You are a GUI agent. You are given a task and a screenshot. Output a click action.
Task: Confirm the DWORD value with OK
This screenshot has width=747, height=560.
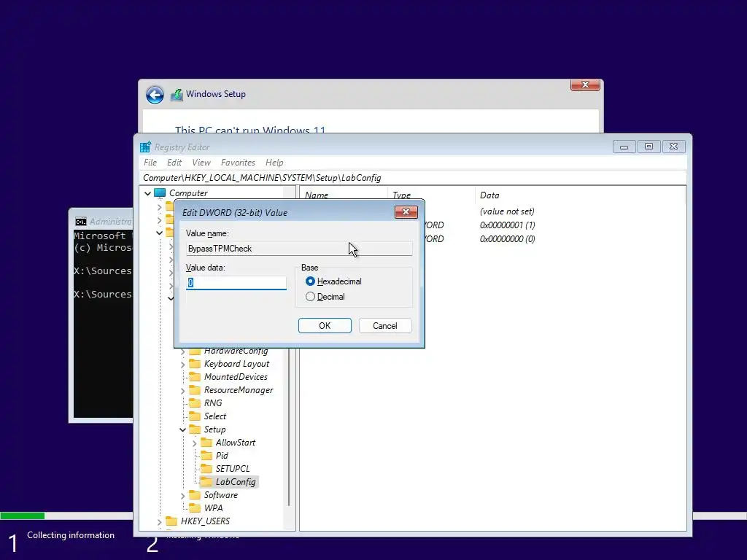[325, 326]
